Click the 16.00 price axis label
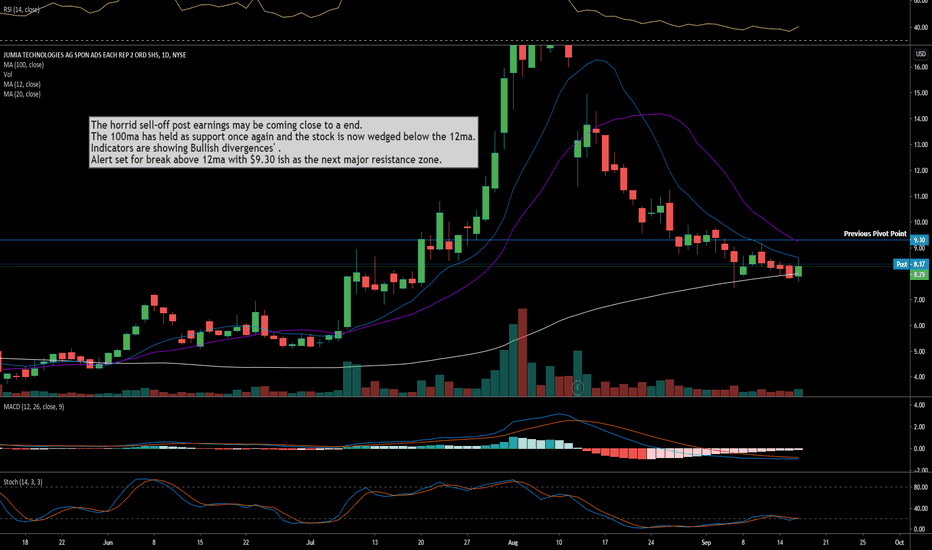Image resolution: width=932 pixels, height=550 pixels. click(921, 67)
